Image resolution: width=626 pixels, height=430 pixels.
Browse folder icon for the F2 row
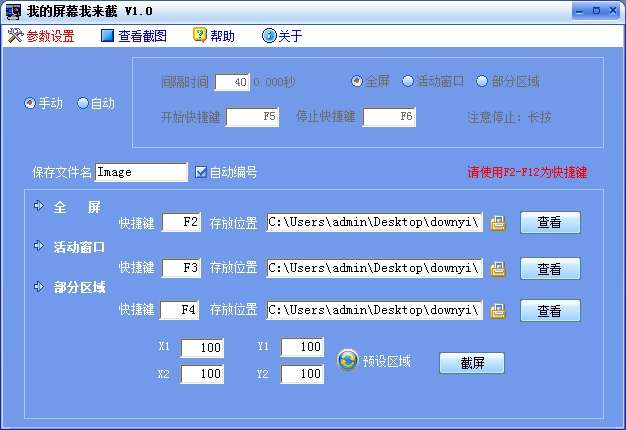pyautogui.click(x=498, y=223)
